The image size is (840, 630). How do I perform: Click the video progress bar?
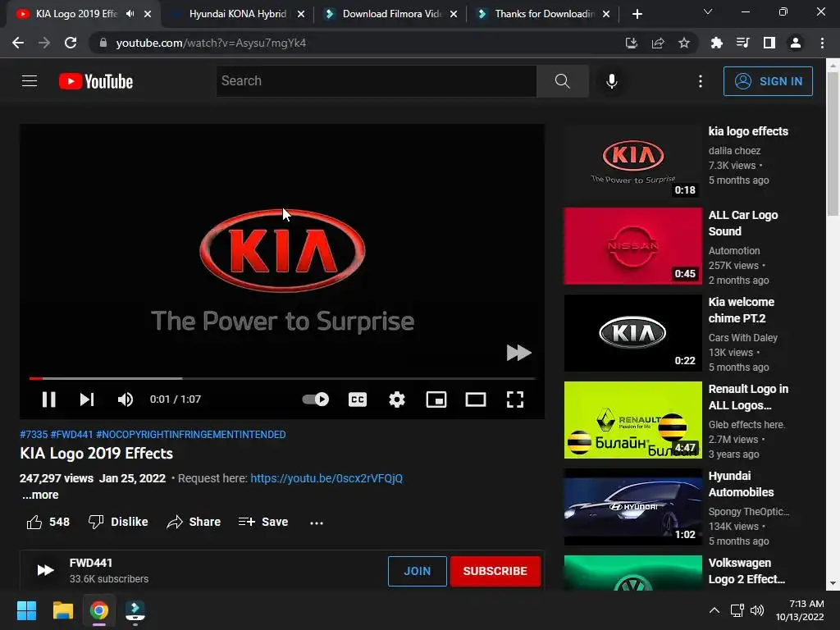point(282,378)
